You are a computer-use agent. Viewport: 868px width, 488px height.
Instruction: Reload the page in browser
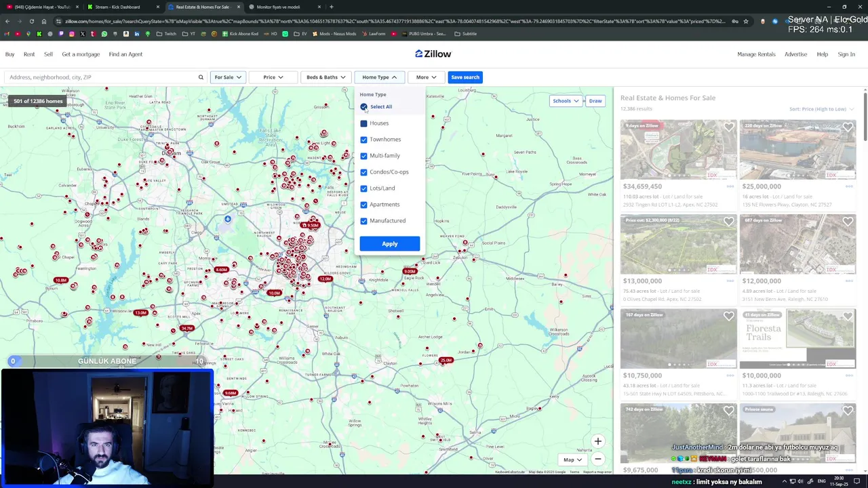point(32,21)
